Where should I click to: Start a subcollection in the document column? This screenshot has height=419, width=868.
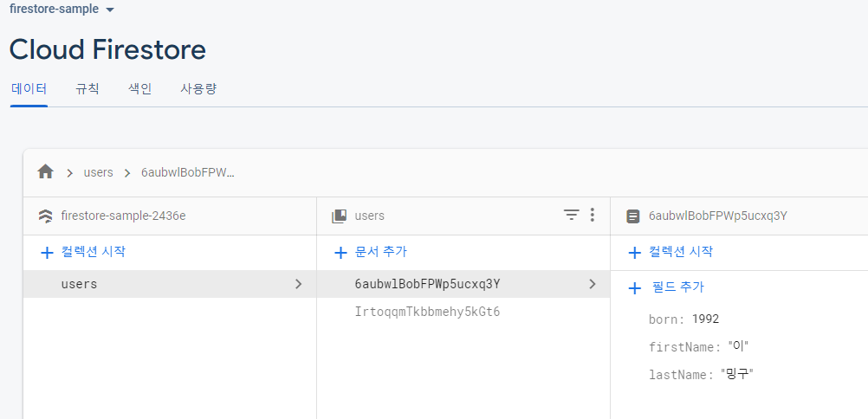[x=680, y=252]
